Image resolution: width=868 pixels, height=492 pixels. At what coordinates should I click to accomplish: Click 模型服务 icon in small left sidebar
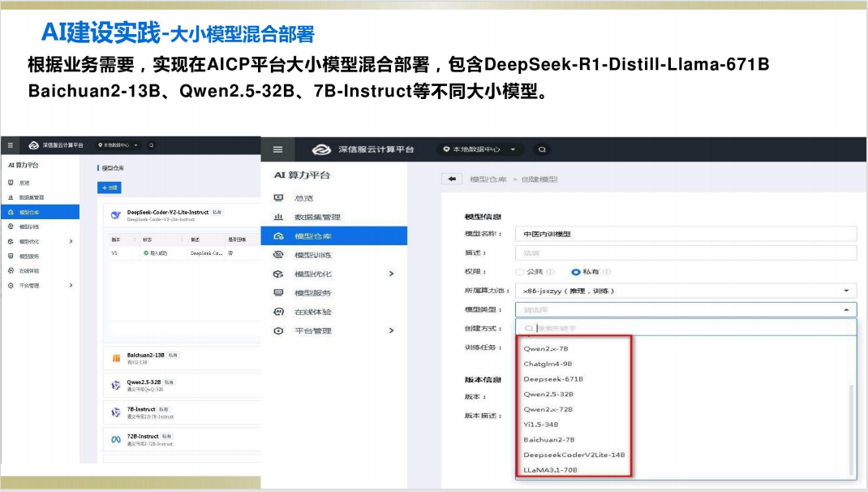(11, 256)
